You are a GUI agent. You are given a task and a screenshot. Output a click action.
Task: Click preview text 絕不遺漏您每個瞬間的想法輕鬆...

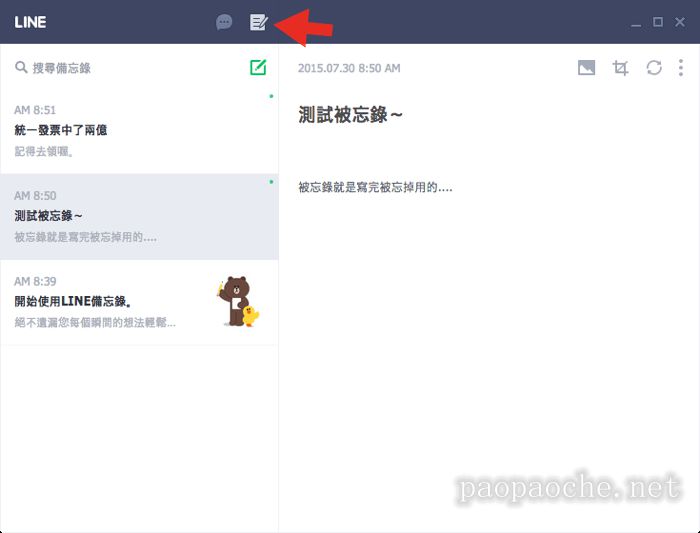click(95, 322)
